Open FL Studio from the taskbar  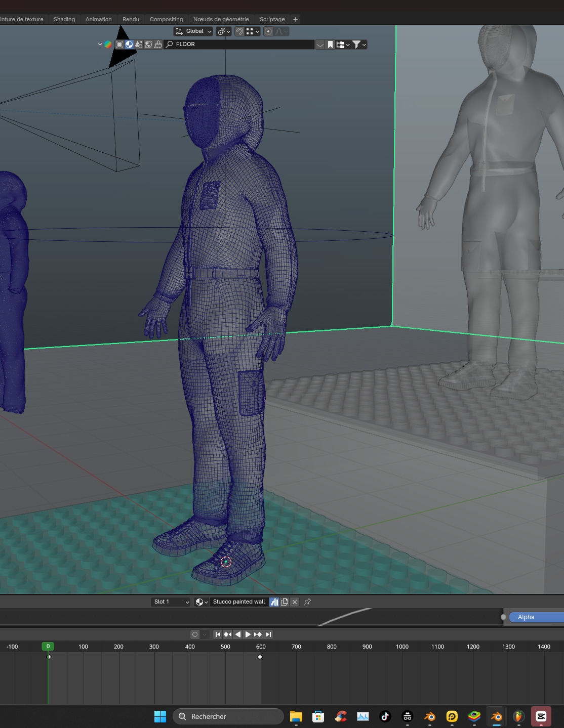(519, 716)
